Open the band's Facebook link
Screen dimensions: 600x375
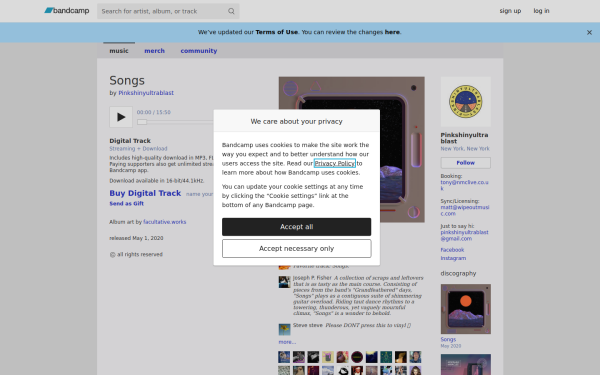(x=452, y=250)
